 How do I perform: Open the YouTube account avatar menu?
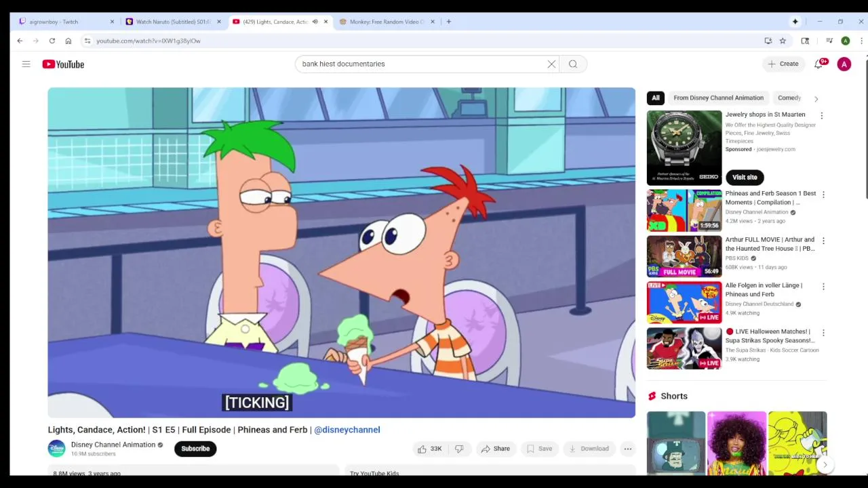[x=844, y=64]
